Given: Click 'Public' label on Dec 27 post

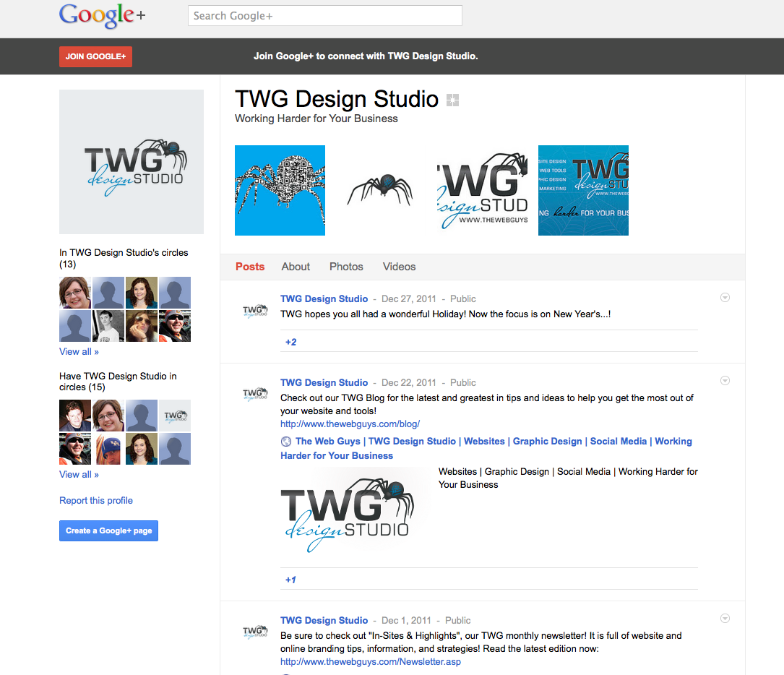Looking at the screenshot, I should click(463, 298).
